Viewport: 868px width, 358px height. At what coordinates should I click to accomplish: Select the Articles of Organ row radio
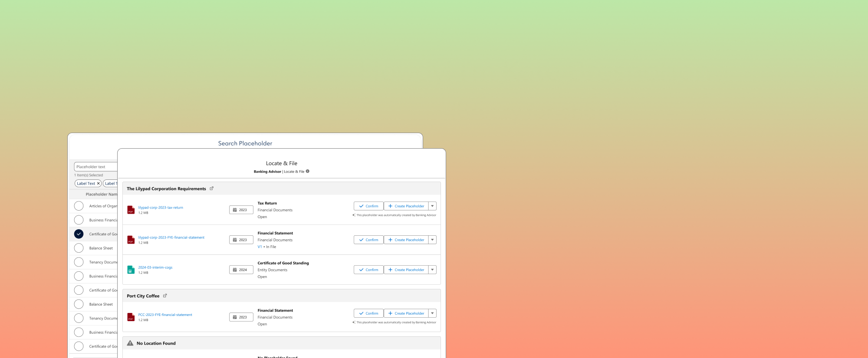tap(79, 206)
